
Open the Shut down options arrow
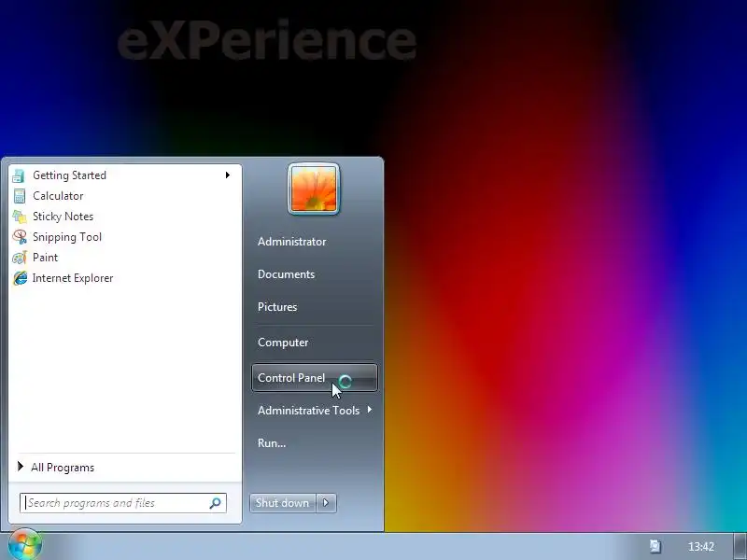(x=326, y=503)
